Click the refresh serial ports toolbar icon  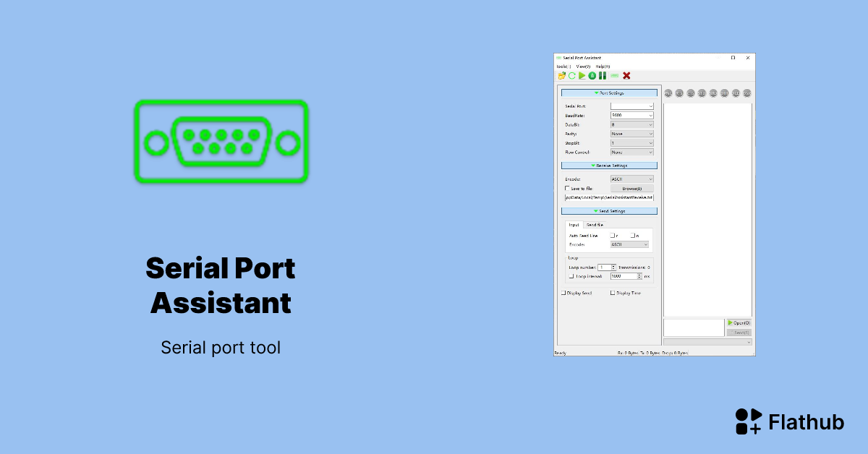[x=571, y=76]
